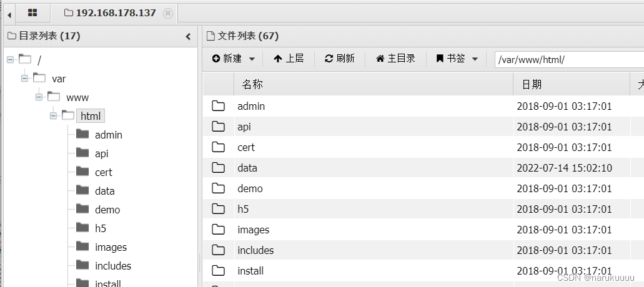Click the admin row date cell

tap(564, 106)
